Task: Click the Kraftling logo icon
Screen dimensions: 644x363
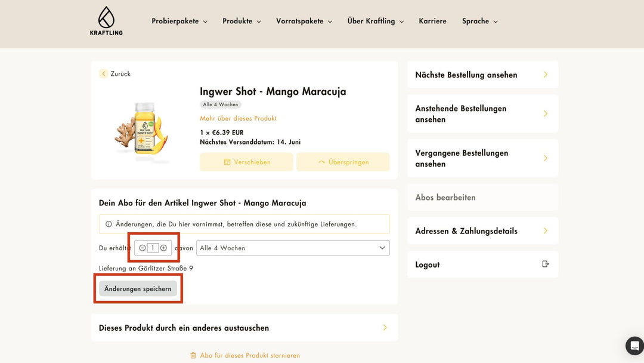Action: click(x=106, y=17)
